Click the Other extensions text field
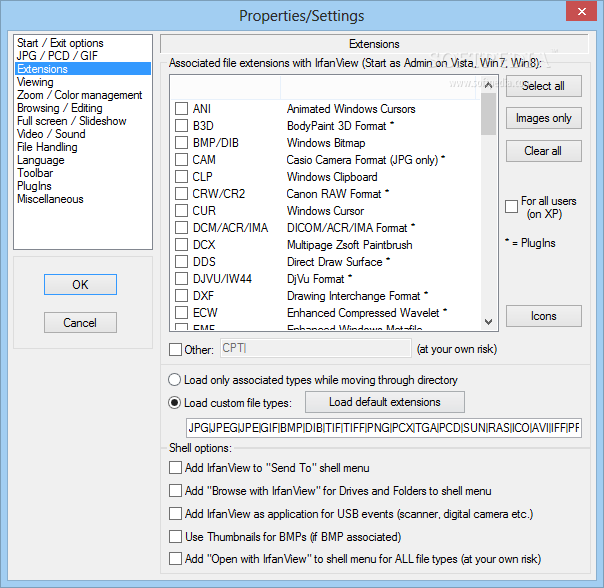Viewport: 604px width, 588px height. [x=315, y=348]
